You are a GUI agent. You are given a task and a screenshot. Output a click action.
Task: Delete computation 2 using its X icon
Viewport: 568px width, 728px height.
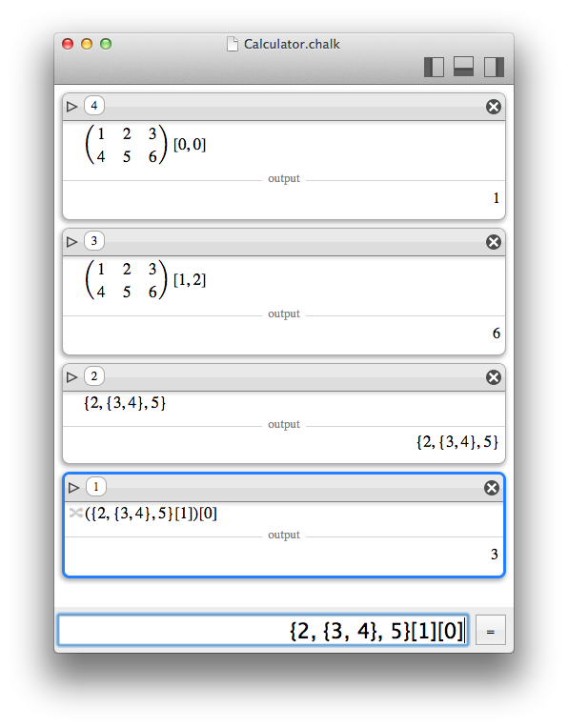pyautogui.click(x=494, y=377)
